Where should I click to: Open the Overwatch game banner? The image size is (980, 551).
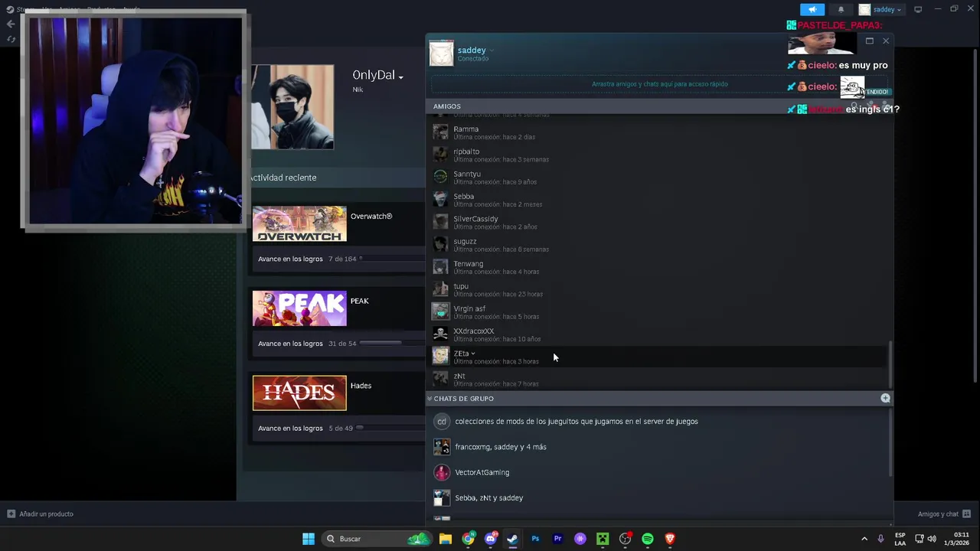[x=299, y=223]
